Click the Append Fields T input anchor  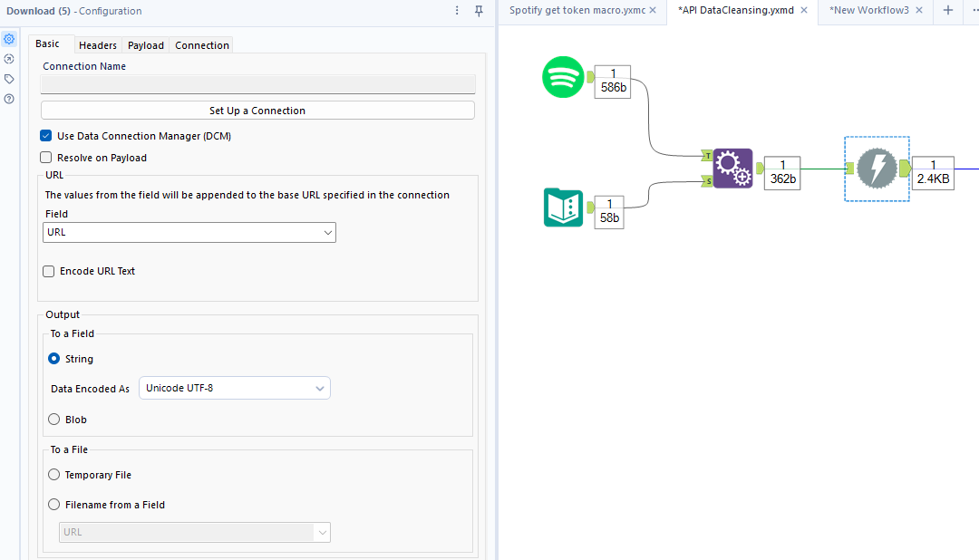[707, 156]
